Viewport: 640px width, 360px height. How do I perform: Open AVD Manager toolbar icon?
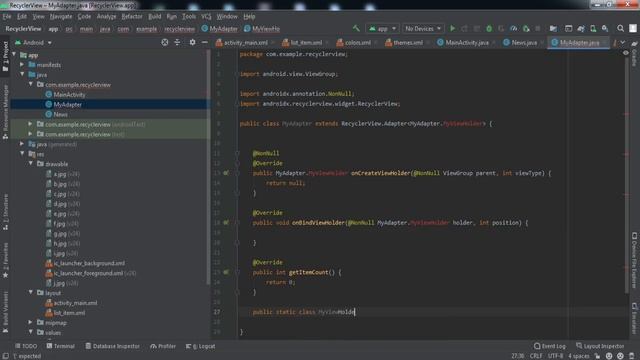[x=593, y=29]
